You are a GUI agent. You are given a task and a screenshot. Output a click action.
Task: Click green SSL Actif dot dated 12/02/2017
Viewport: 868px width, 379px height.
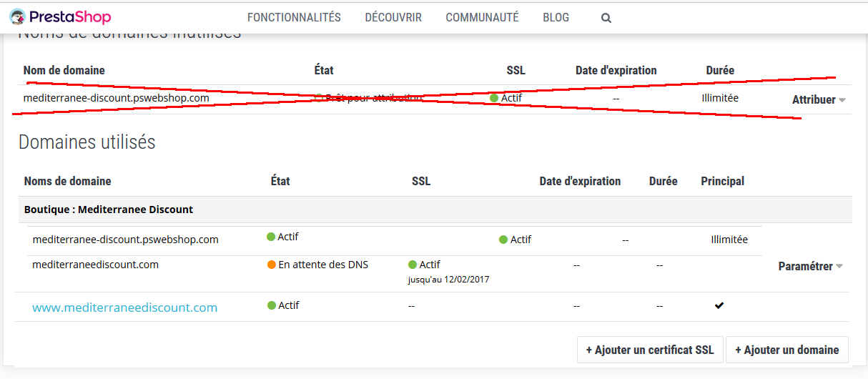[412, 265]
